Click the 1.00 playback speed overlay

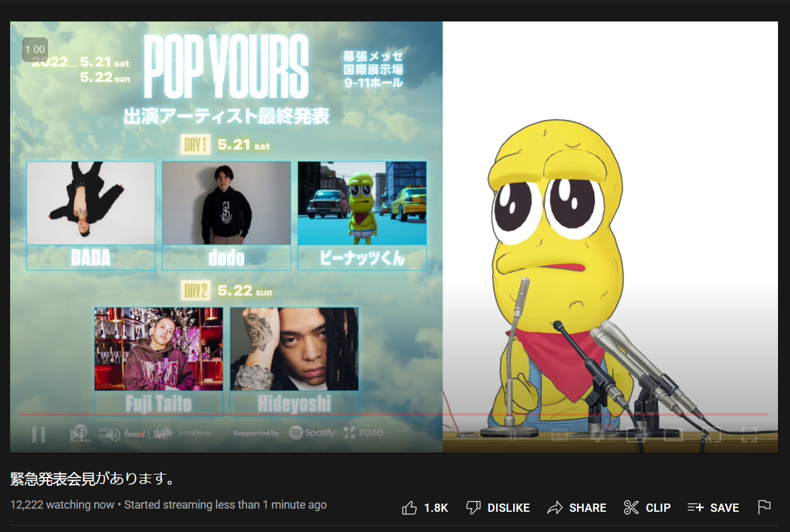[35, 49]
